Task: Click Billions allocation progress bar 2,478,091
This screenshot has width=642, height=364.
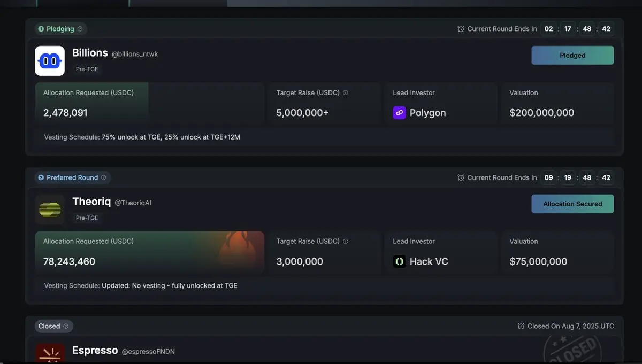Action: tap(150, 104)
